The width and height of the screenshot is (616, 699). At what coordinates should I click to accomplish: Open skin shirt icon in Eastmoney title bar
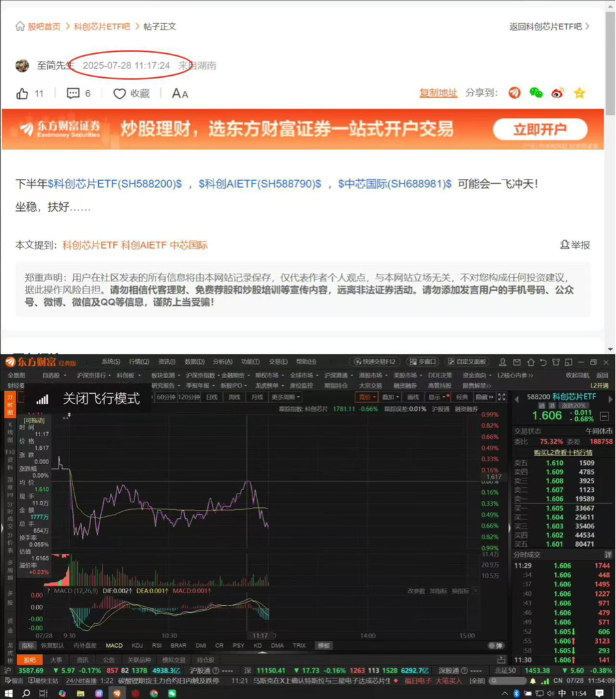tap(556, 362)
